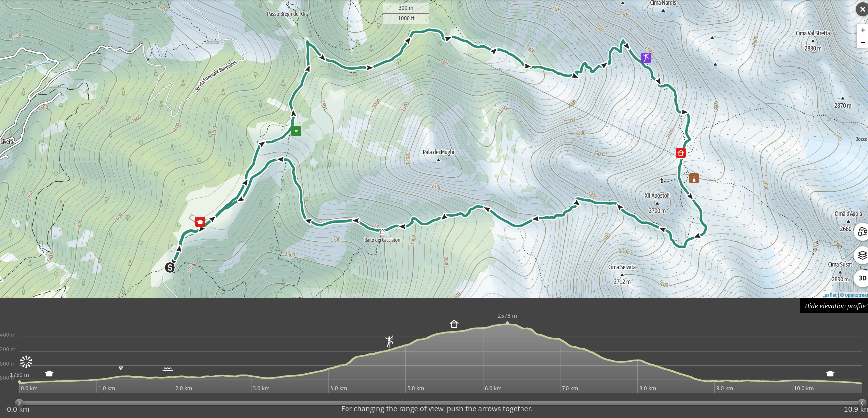The image size is (868, 418).
Task: Click the red lodging marker near the start
Action: pos(200,222)
